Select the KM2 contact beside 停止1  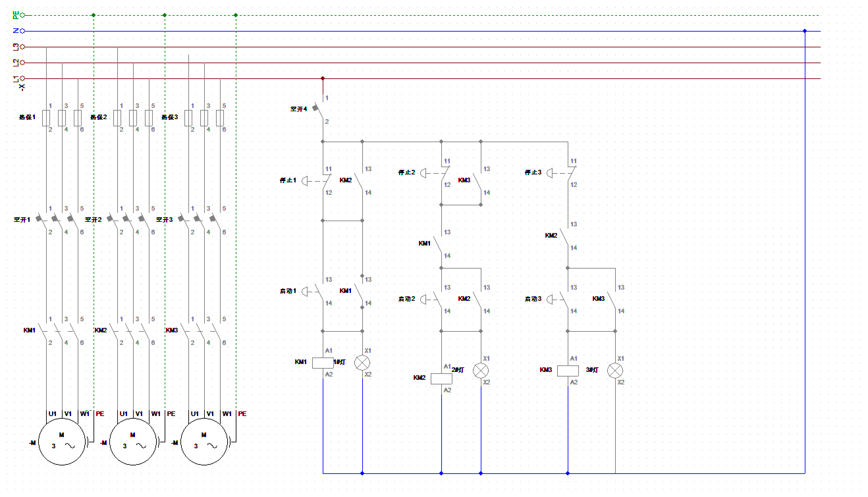359,181
